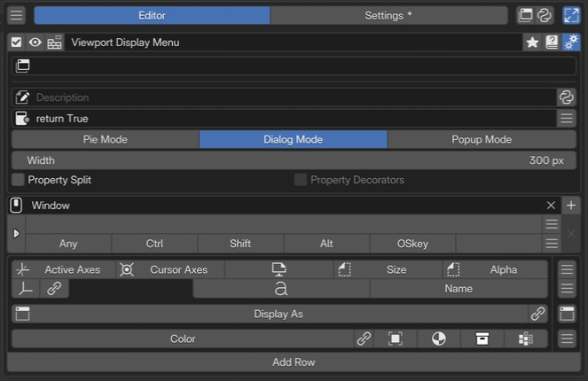Select Dialog Mode

click(x=294, y=139)
